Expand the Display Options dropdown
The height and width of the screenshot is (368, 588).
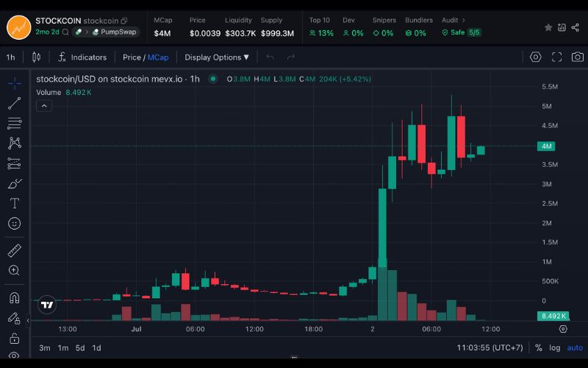click(x=217, y=57)
